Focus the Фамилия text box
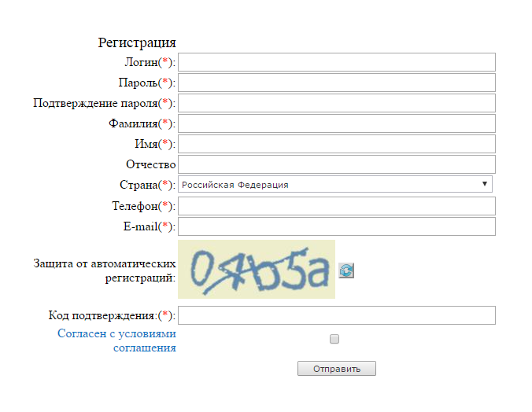 click(x=337, y=123)
